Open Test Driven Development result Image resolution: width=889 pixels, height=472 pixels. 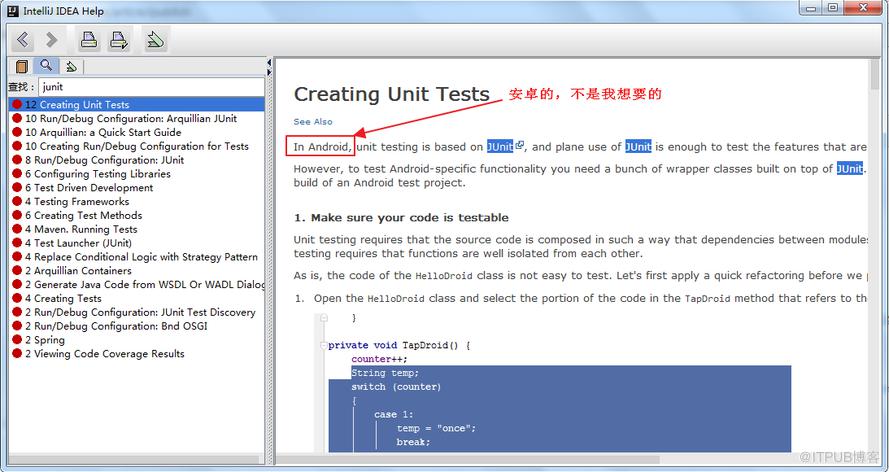click(89, 188)
